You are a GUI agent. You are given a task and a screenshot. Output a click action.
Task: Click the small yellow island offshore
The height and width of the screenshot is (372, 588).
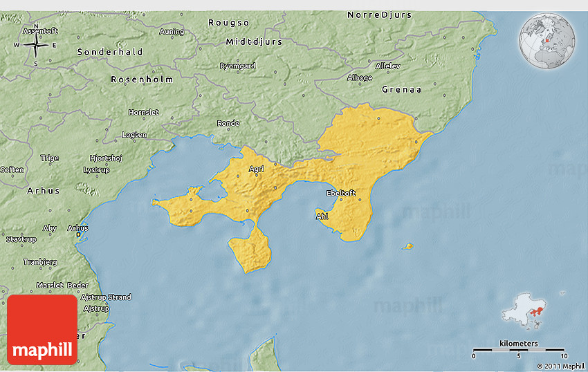pyautogui.click(x=409, y=246)
